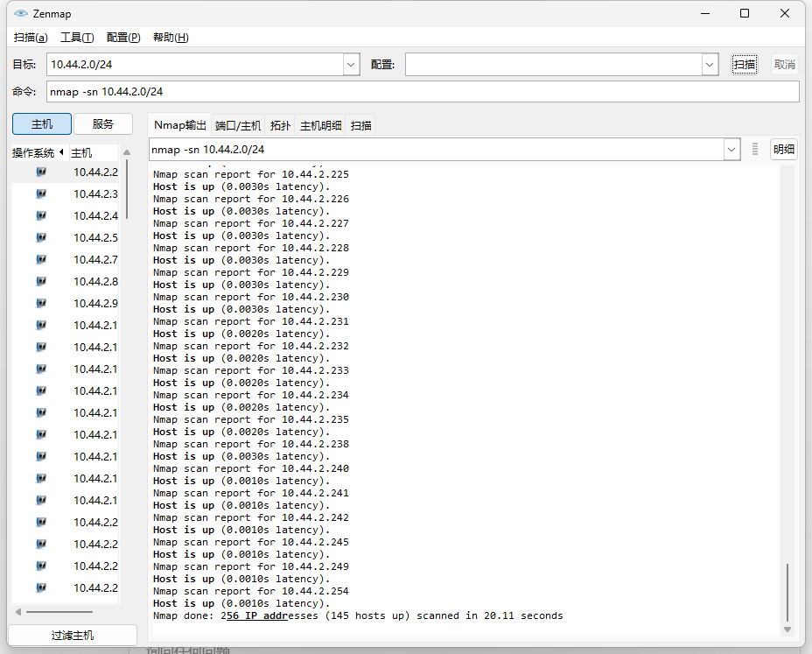812x654 pixels.
Task: Click the 配置 profile input field
Action: [554, 65]
